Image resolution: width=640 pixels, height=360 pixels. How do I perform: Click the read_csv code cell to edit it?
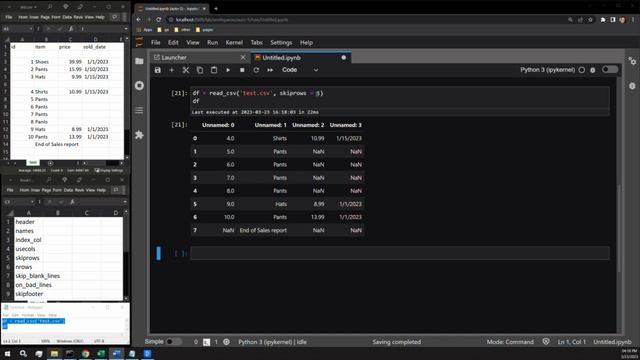[x=400, y=97]
